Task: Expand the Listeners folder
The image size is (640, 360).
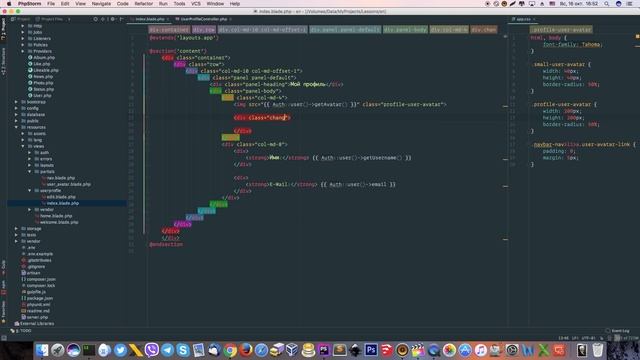Action: (x=23, y=38)
